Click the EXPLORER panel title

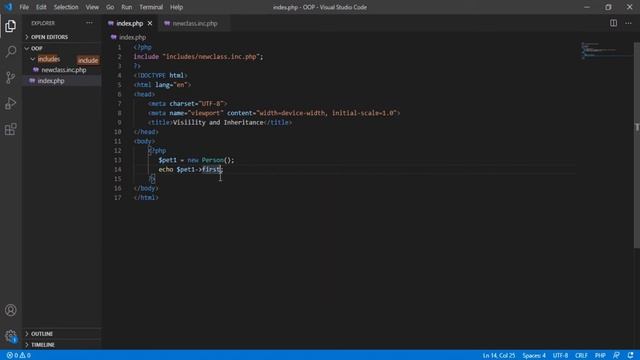click(43, 23)
